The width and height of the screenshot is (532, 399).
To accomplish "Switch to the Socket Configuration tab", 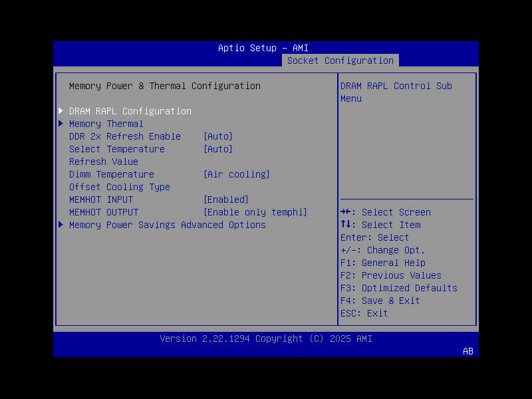I will (340, 60).
